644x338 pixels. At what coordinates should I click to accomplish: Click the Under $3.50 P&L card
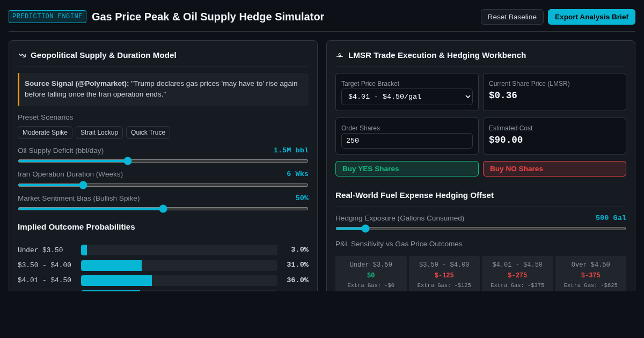point(371,274)
